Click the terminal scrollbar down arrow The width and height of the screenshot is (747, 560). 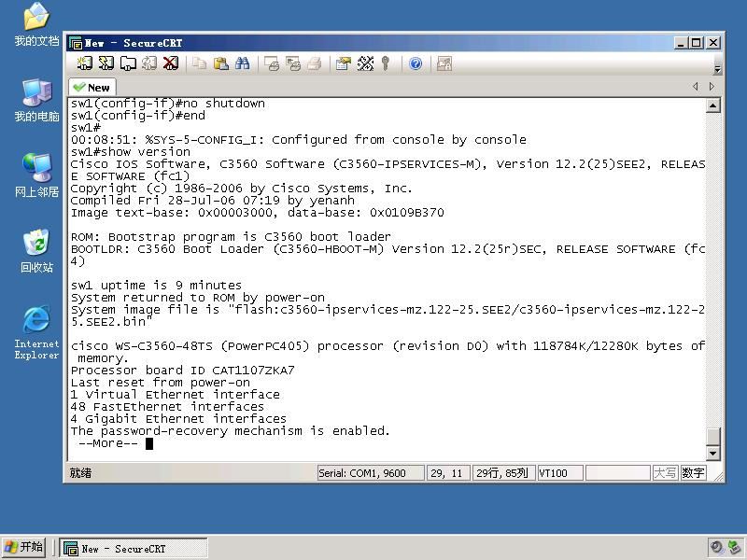point(712,453)
